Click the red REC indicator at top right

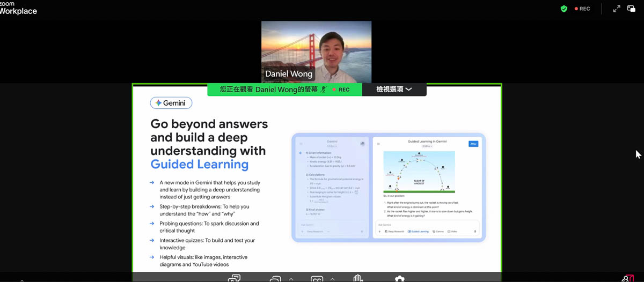coord(582,9)
